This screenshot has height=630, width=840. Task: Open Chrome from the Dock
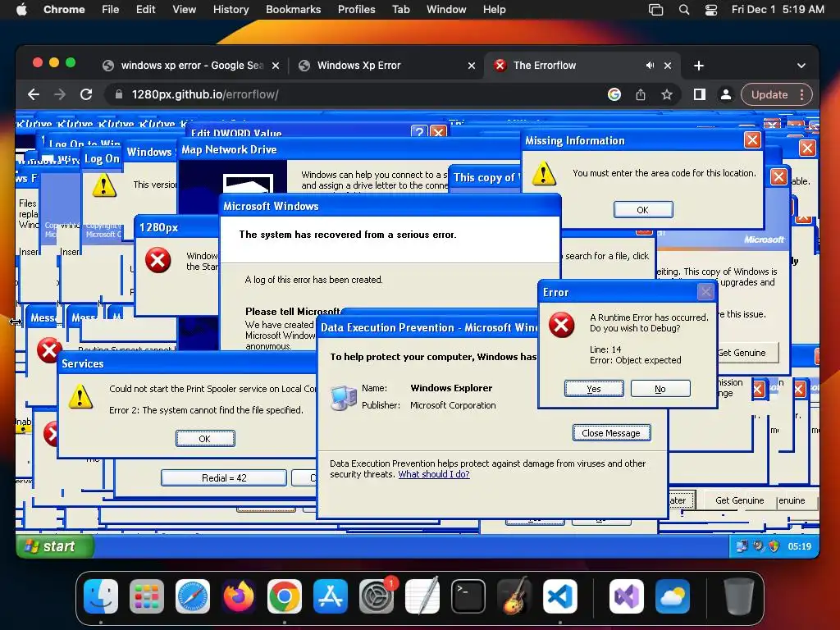(x=285, y=596)
